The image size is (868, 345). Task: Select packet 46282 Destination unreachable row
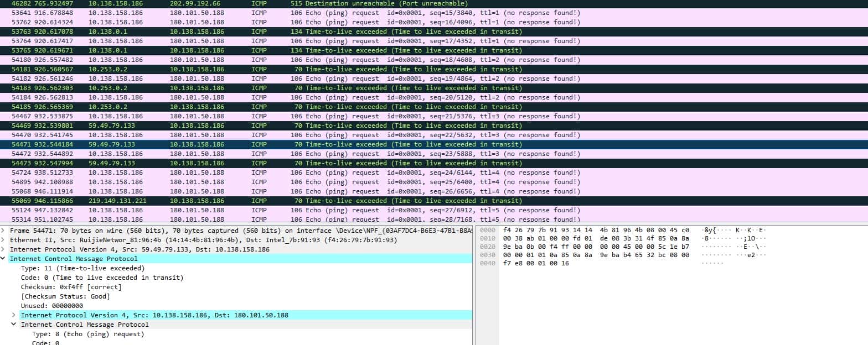(x=277, y=3)
